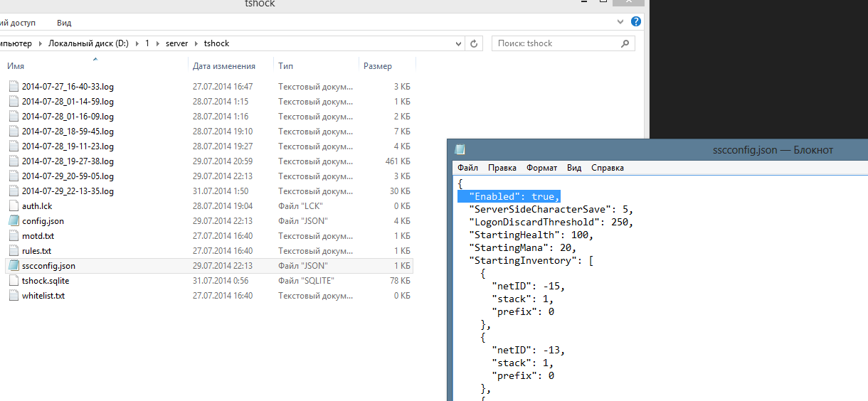868x401 pixels.
Task: Click the blue help question mark icon
Action: tap(636, 22)
